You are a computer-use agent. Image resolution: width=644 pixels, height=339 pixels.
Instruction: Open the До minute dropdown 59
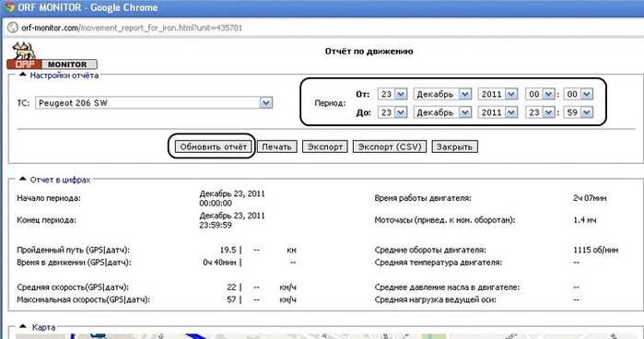pos(579,112)
